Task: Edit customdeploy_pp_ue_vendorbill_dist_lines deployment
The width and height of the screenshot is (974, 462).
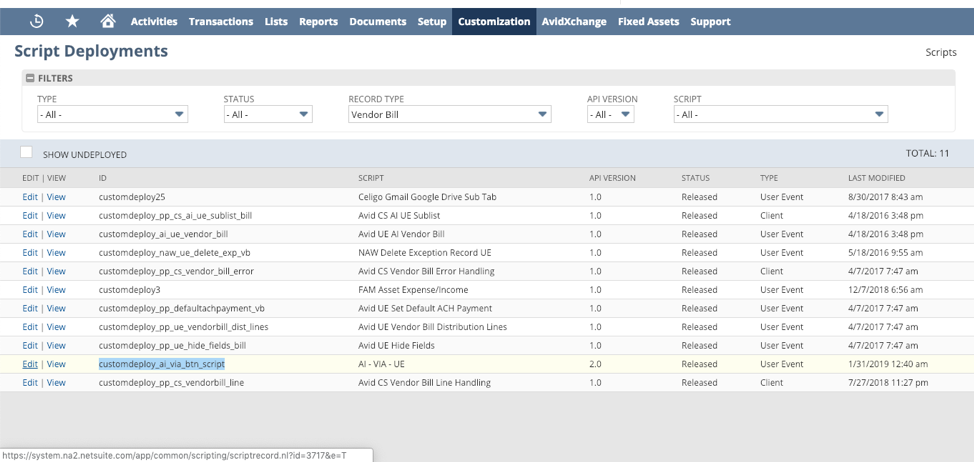Action: (30, 327)
